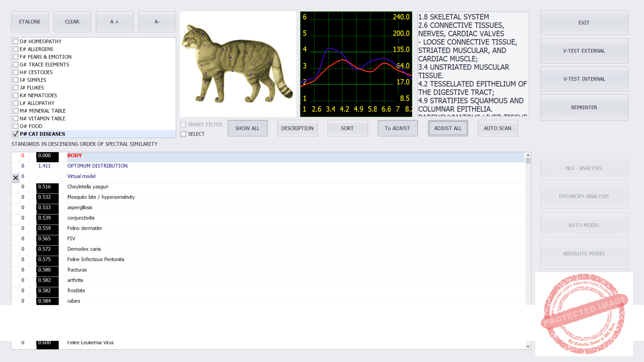Click the EXIT button
The height and width of the screenshot is (362, 644).
pyautogui.click(x=584, y=23)
